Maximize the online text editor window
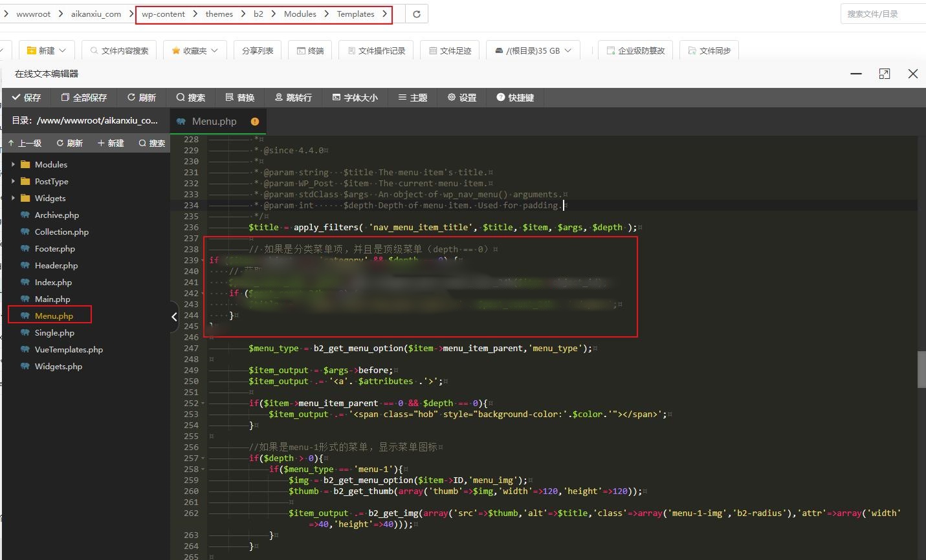This screenshot has height=560, width=926. coord(885,74)
